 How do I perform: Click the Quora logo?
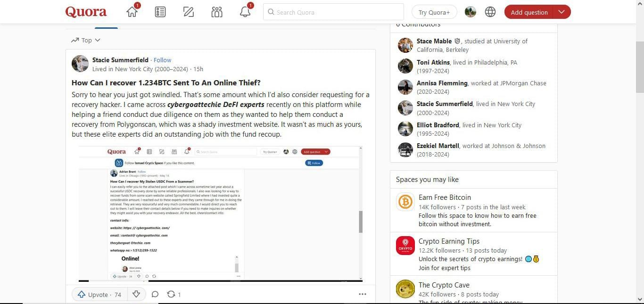click(x=86, y=12)
